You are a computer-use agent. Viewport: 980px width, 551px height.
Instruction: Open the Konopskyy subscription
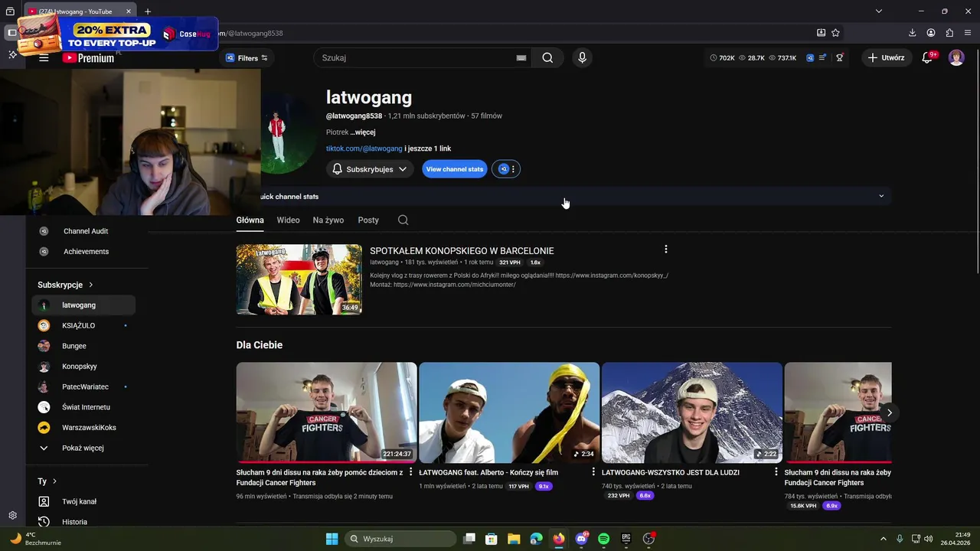click(83, 367)
